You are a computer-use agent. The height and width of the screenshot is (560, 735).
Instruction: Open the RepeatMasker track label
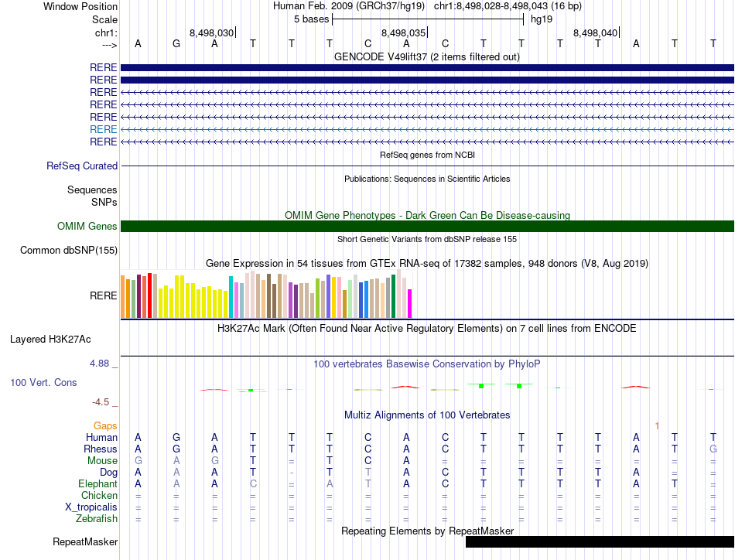tap(85, 542)
